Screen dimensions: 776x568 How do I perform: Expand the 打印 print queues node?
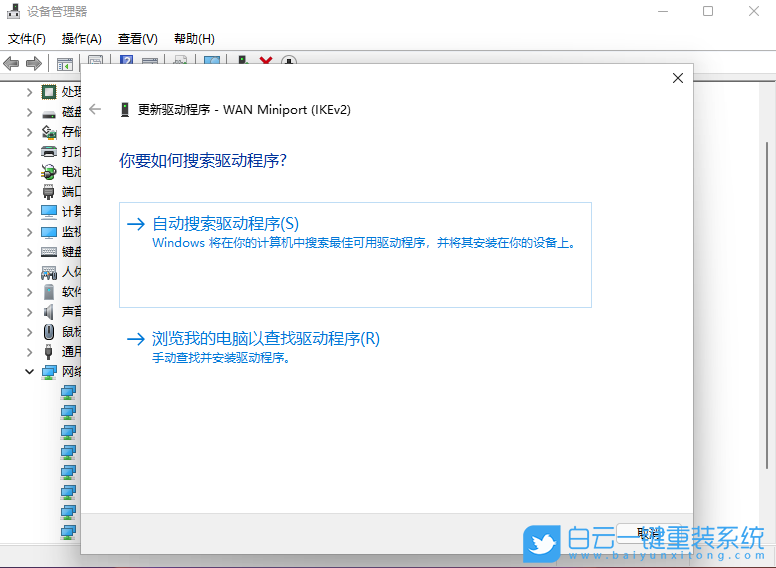[30, 152]
